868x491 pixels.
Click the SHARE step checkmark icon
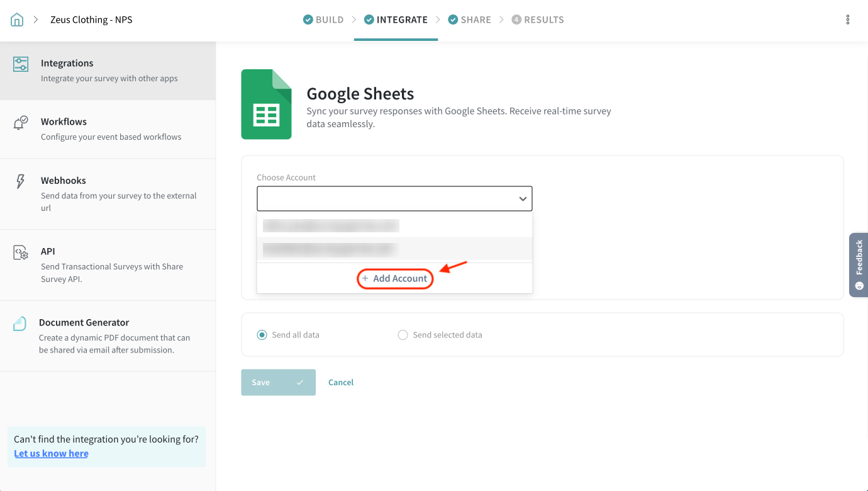pyautogui.click(x=453, y=20)
